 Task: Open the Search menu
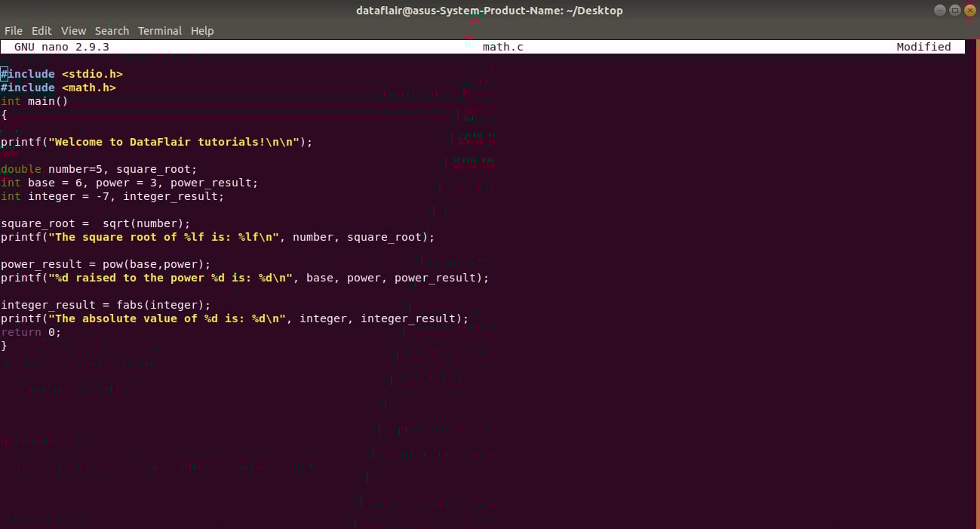click(112, 30)
